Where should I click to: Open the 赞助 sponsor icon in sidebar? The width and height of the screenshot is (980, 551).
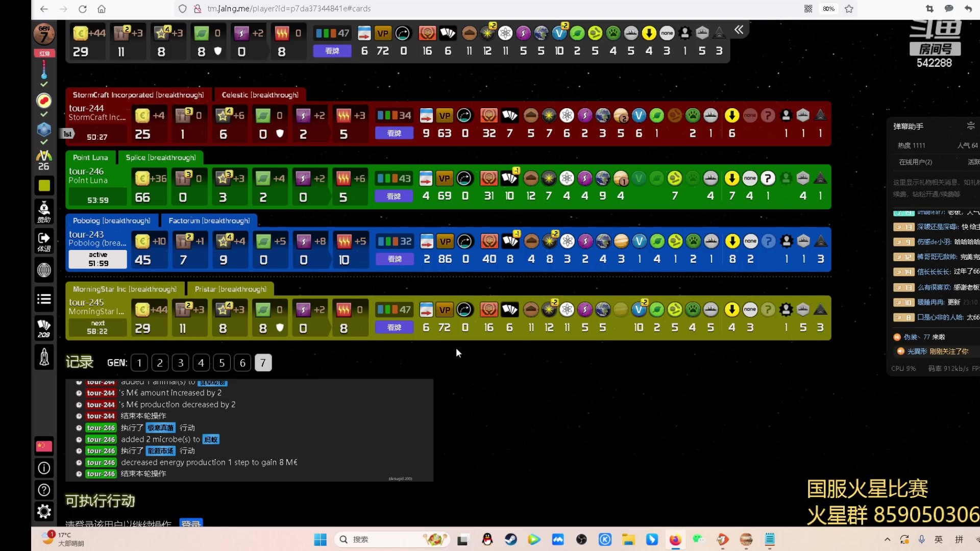(x=44, y=211)
